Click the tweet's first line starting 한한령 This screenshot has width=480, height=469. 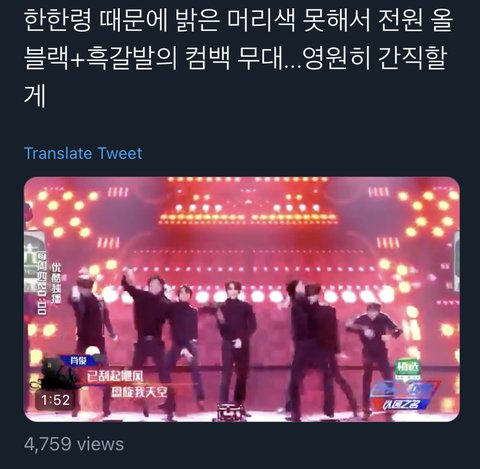pyautogui.click(x=239, y=20)
